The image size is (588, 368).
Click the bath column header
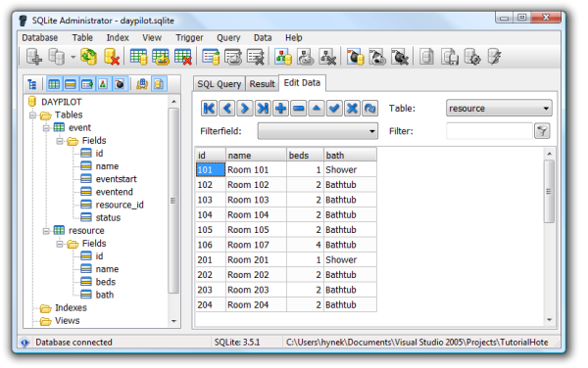point(350,155)
